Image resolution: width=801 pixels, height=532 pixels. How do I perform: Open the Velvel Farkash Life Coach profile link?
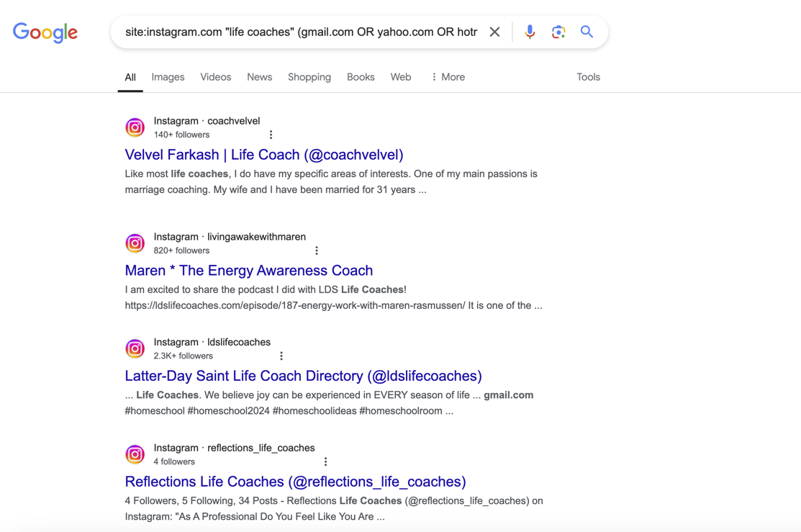(263, 155)
